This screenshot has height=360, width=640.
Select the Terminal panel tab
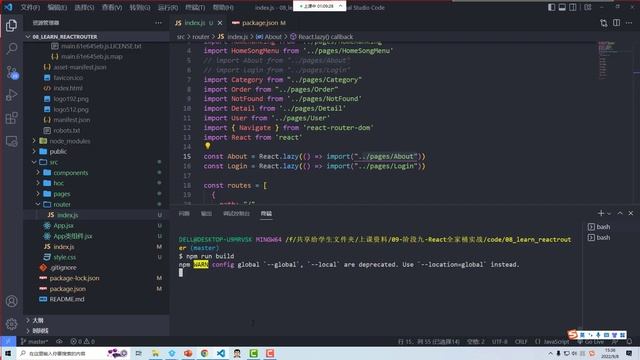click(x=266, y=213)
